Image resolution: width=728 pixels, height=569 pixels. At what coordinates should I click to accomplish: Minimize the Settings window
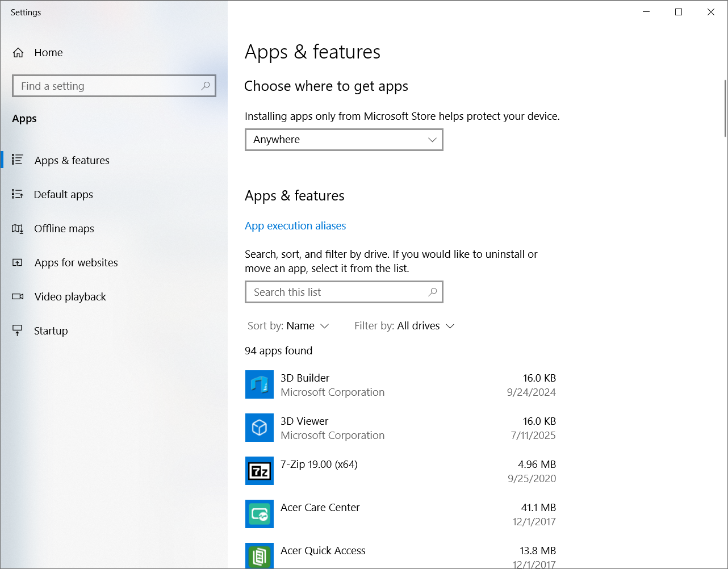646,12
